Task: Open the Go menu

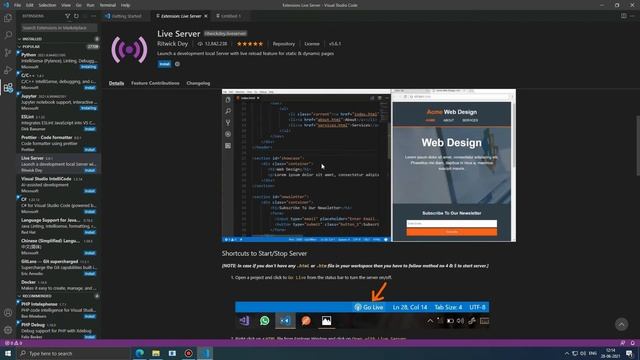Action: point(78,5)
